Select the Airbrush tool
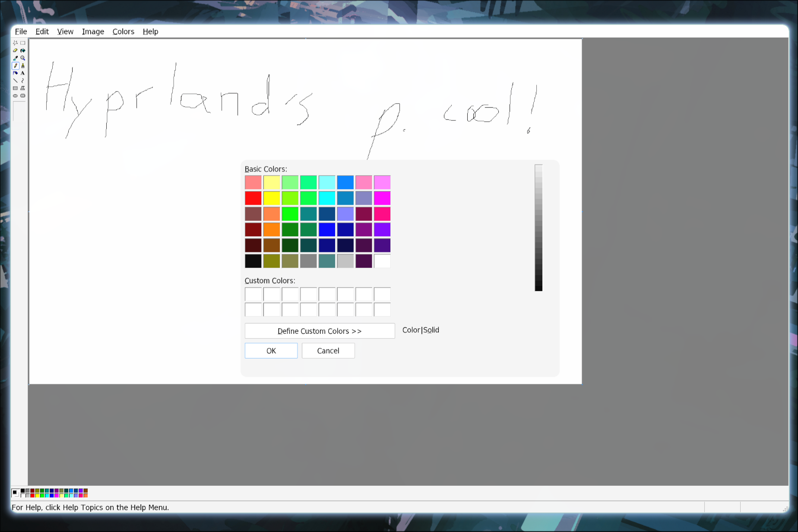This screenshot has height=532, width=798. click(15, 73)
